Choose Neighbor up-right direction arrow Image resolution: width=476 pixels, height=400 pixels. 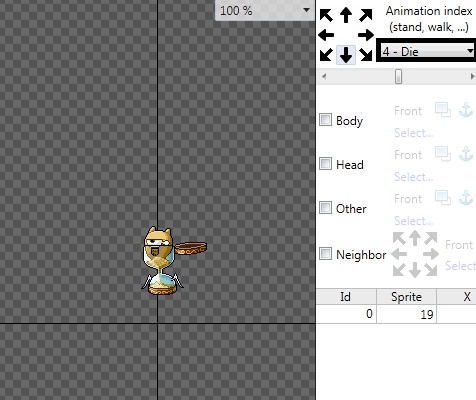(431, 239)
